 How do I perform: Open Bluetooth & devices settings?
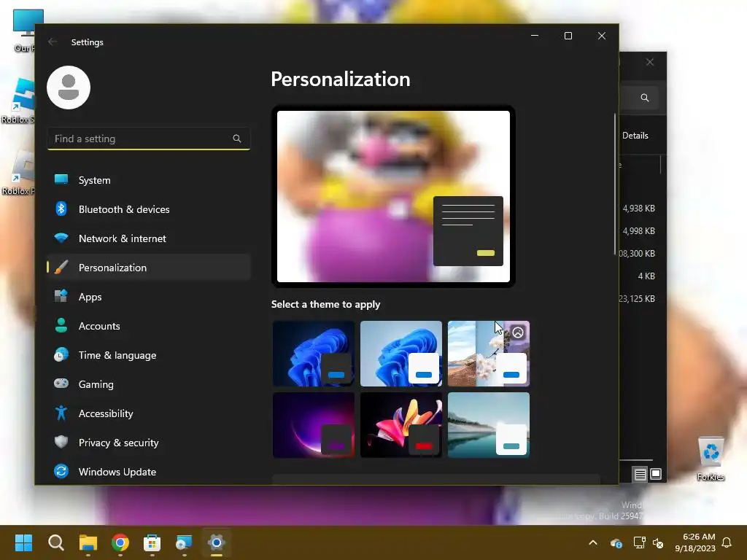pyautogui.click(x=149, y=209)
